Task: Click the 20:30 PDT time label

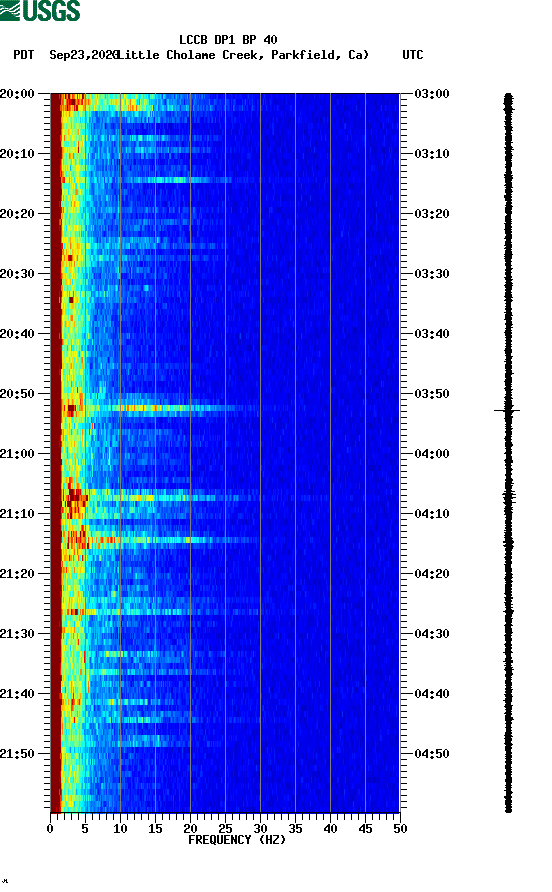Action: [17, 274]
